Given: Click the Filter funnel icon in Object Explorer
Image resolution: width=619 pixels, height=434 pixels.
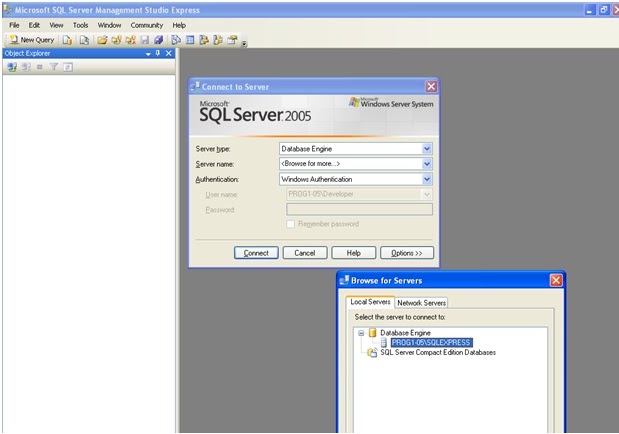Looking at the screenshot, I should point(54,67).
